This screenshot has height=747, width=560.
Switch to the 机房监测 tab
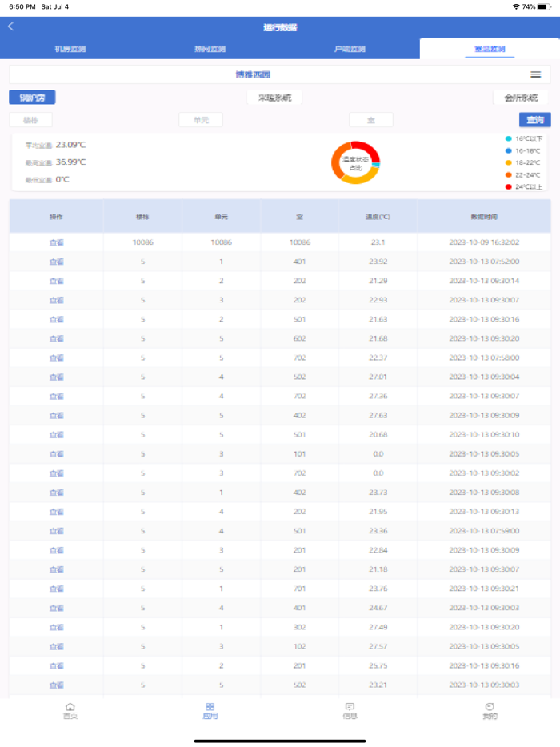click(70, 49)
